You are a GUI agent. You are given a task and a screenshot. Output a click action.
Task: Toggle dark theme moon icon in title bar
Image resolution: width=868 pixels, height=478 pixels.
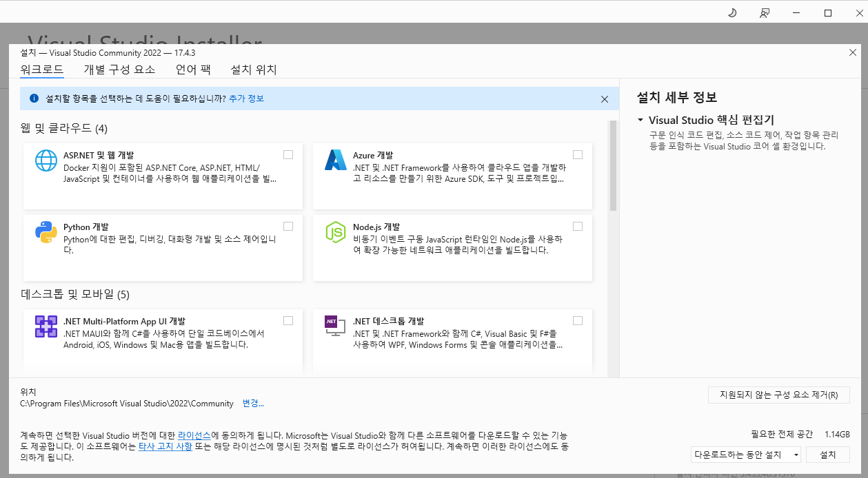pos(732,12)
